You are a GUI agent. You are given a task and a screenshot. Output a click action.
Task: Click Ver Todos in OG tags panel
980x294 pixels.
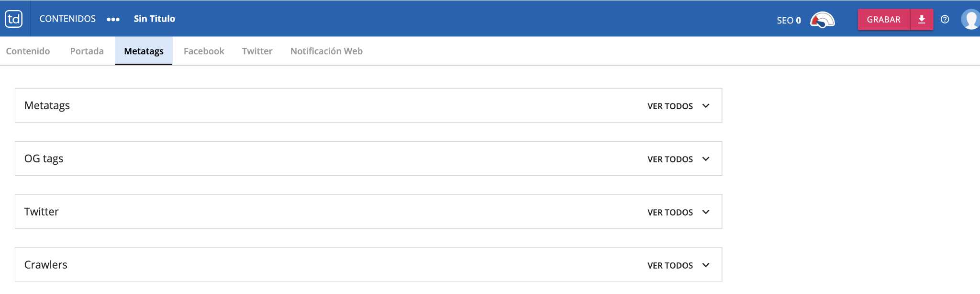pos(670,159)
